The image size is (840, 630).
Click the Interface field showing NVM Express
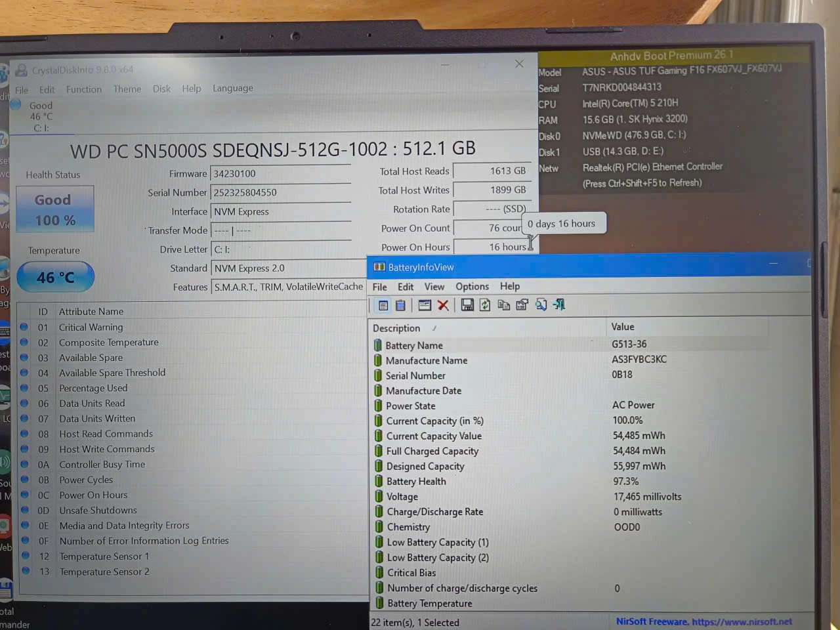[281, 211]
